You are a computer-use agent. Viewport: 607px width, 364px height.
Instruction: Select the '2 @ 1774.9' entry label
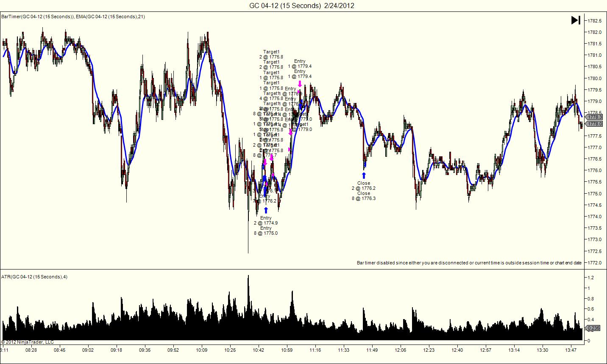pyautogui.click(x=266, y=223)
